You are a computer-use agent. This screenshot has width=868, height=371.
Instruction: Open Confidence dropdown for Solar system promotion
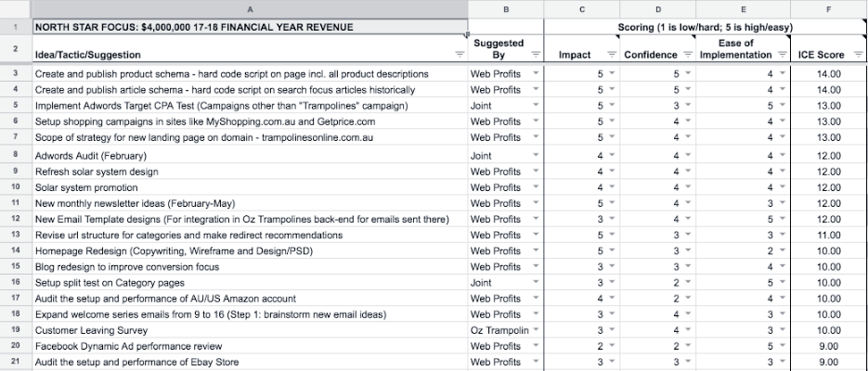[x=688, y=187]
